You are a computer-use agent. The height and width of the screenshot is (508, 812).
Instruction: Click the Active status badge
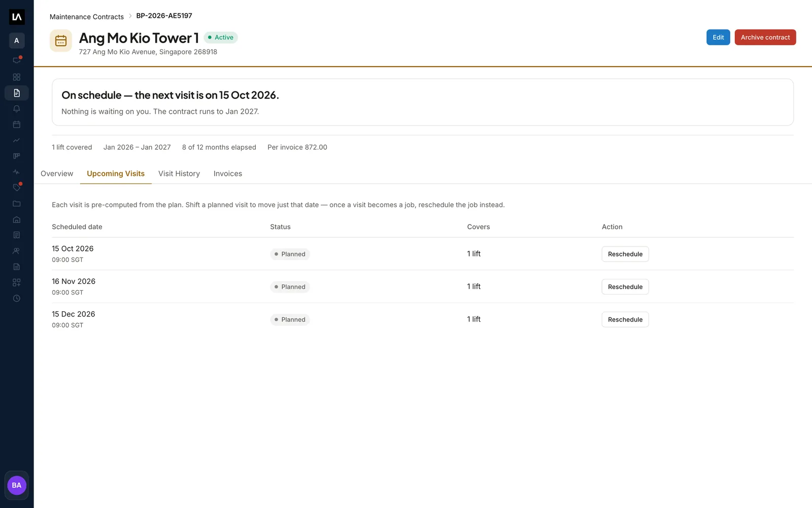[221, 38]
